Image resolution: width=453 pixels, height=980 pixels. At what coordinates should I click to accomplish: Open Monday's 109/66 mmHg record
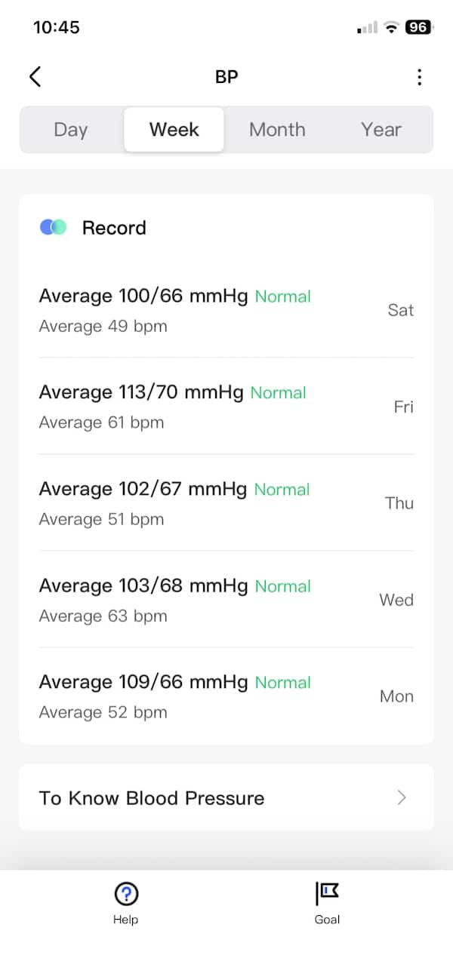pos(226,696)
